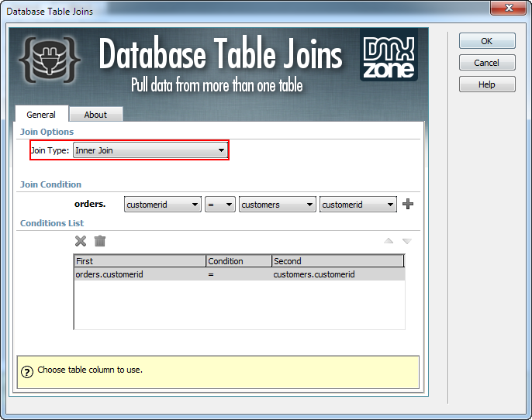The image size is (532, 420).
Task: Switch to the General tab
Action: 41,114
